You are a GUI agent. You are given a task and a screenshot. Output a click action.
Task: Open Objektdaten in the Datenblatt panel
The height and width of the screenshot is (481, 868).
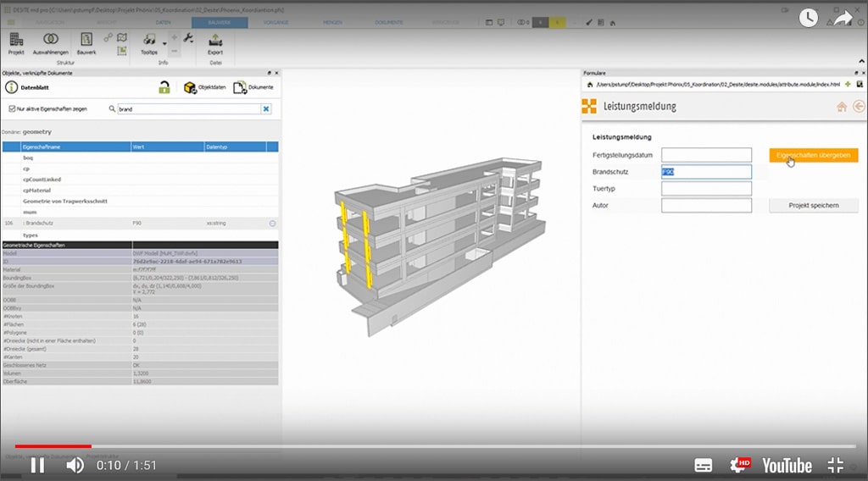204,87
